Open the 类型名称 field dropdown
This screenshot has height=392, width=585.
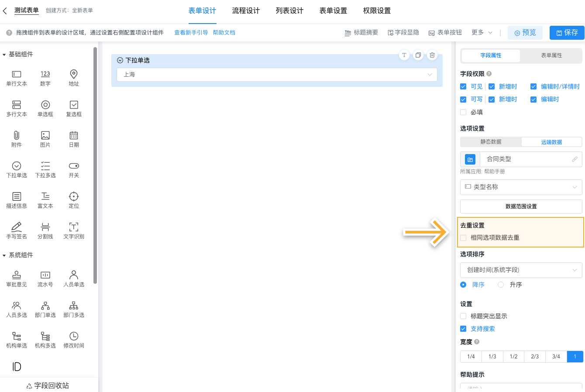(x=521, y=187)
